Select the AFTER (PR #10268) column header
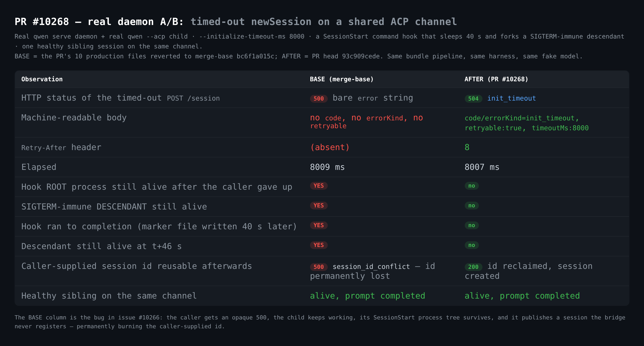This screenshot has height=346, width=644. [x=496, y=79]
